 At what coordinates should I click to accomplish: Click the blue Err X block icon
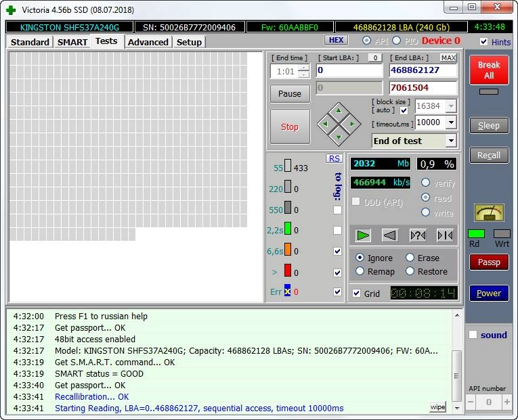coord(287,291)
